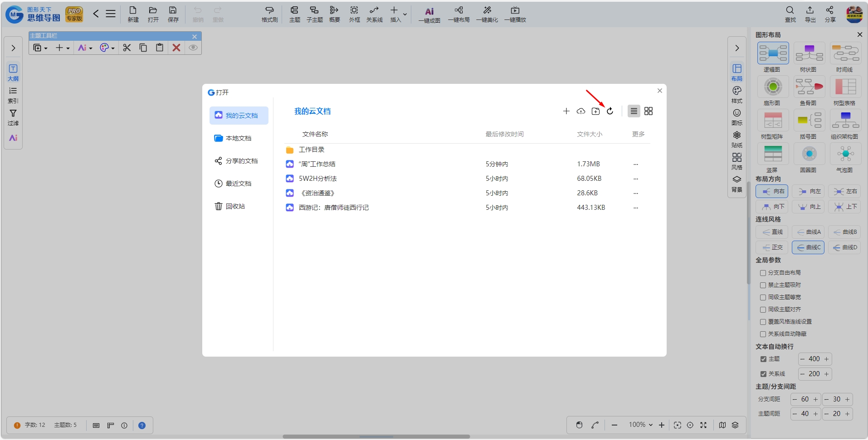The image size is (868, 440).
Task: Apply 一键布局 auto layout
Action: [458, 14]
